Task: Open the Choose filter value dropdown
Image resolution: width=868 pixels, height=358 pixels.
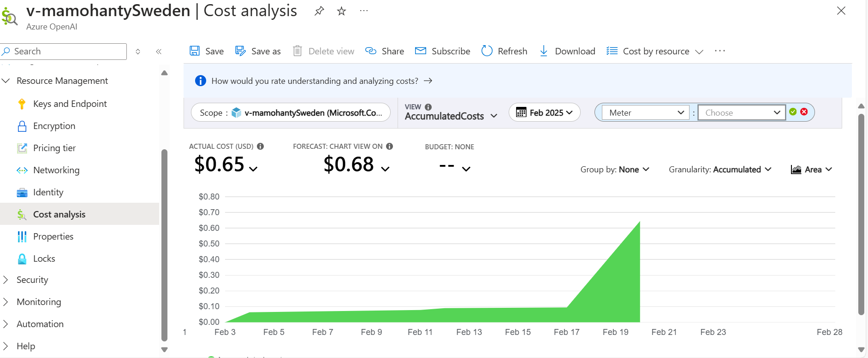Action: 742,112
